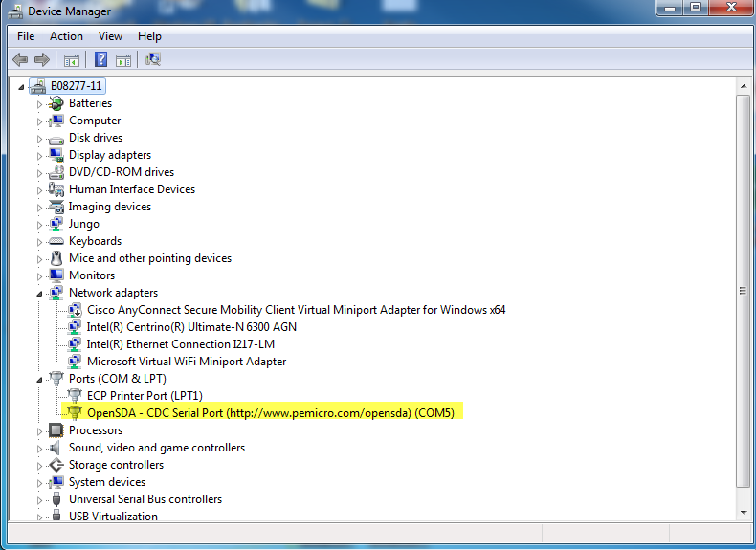Click the Scan for hardware changes icon
The image size is (756, 550).
point(153,59)
